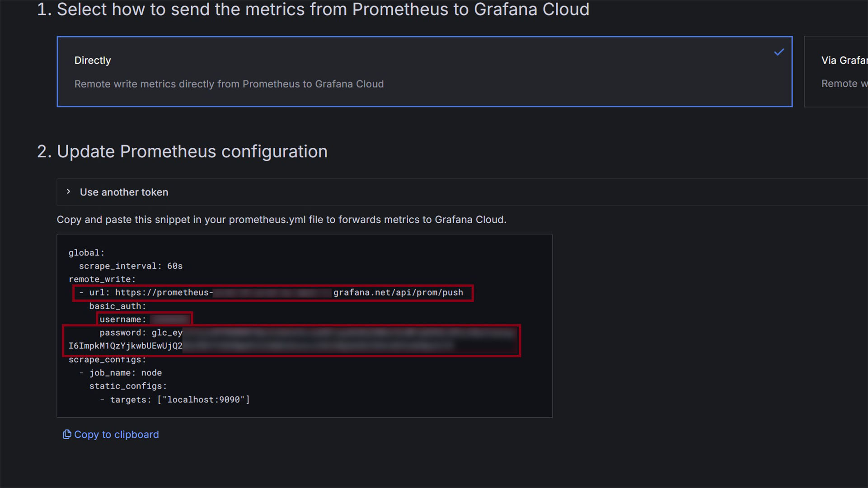Select the localhost:9090 targets line

[x=175, y=399]
